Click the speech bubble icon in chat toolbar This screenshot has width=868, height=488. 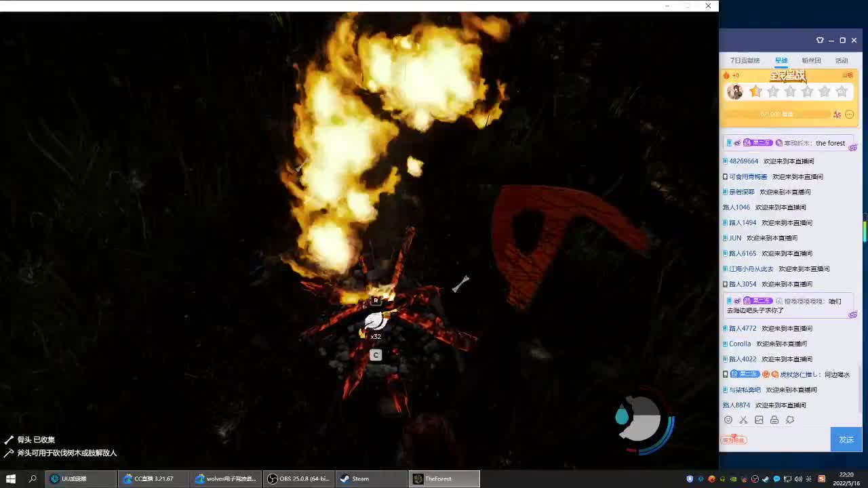coord(790,420)
